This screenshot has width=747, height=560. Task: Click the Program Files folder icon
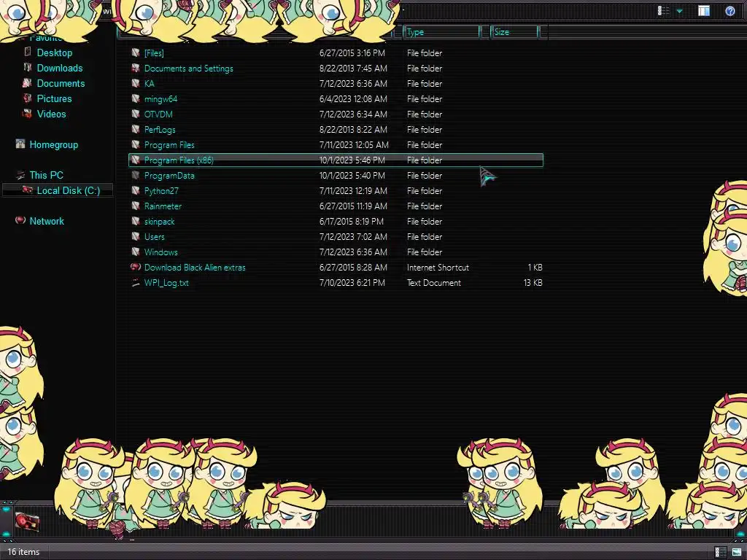pos(136,144)
